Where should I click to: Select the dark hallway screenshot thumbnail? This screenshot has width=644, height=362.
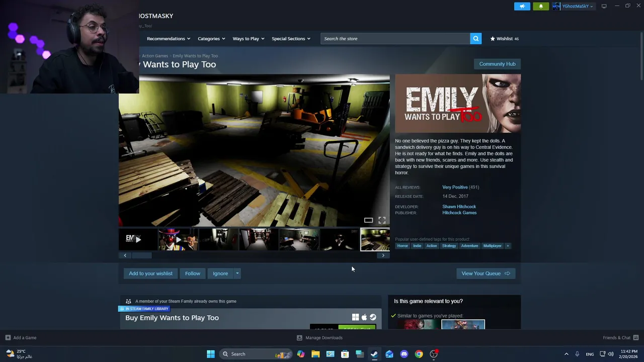coord(218,239)
